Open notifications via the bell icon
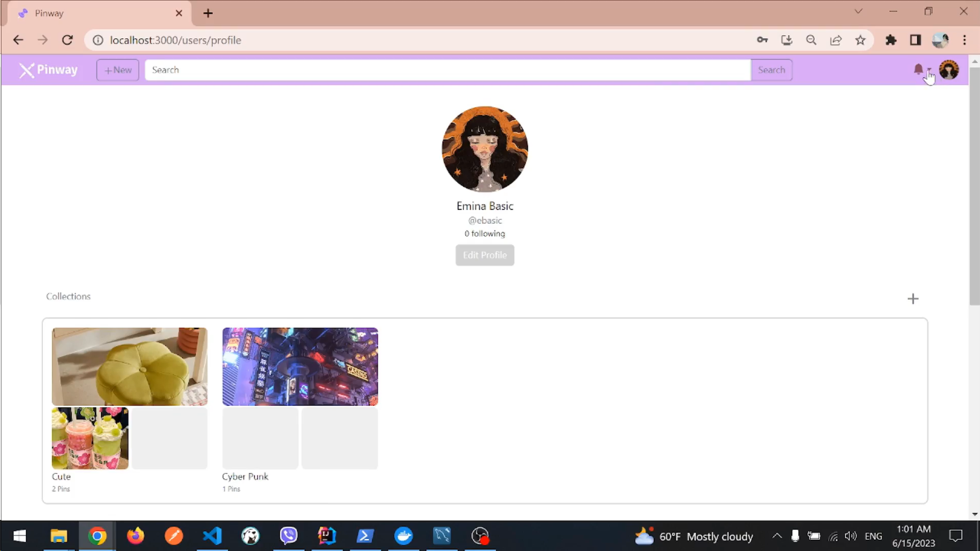This screenshot has width=980, height=551. click(x=919, y=69)
